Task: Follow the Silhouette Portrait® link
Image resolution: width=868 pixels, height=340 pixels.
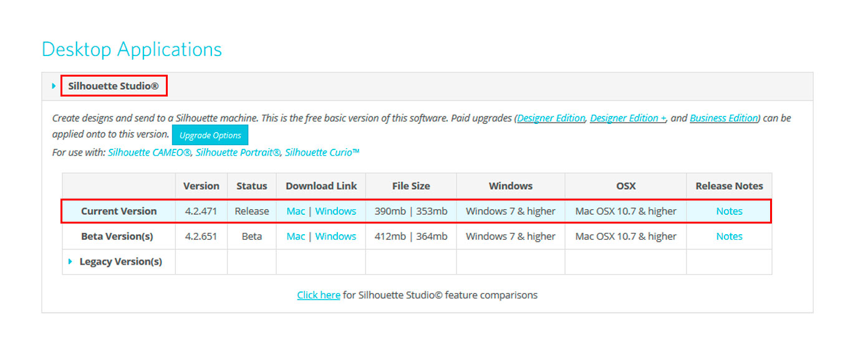Action: (x=238, y=152)
